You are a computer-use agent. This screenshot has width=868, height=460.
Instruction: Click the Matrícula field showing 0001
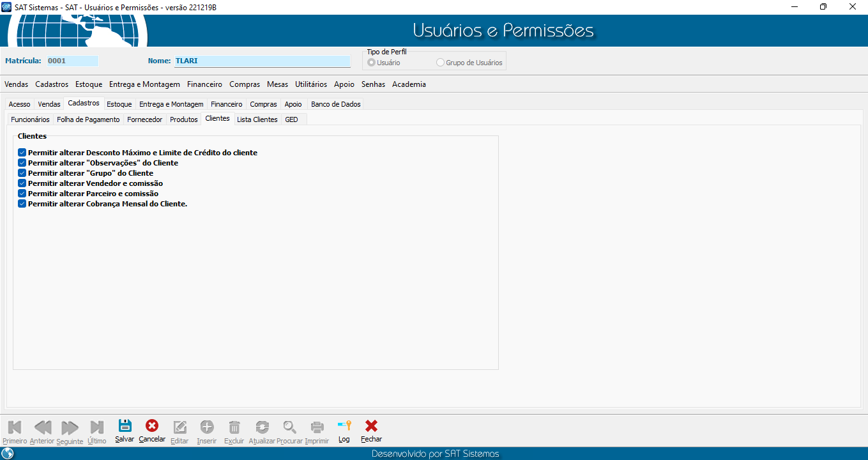click(x=72, y=61)
